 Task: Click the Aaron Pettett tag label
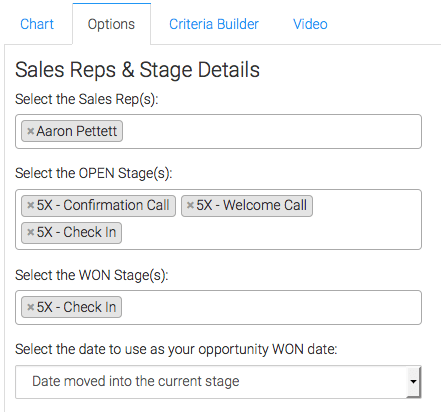[77, 131]
